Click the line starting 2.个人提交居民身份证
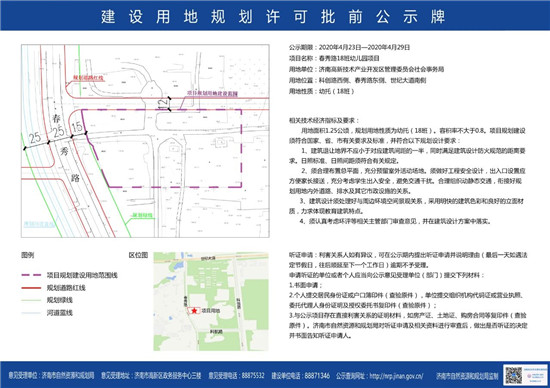The image size is (550, 388). tap(406, 295)
